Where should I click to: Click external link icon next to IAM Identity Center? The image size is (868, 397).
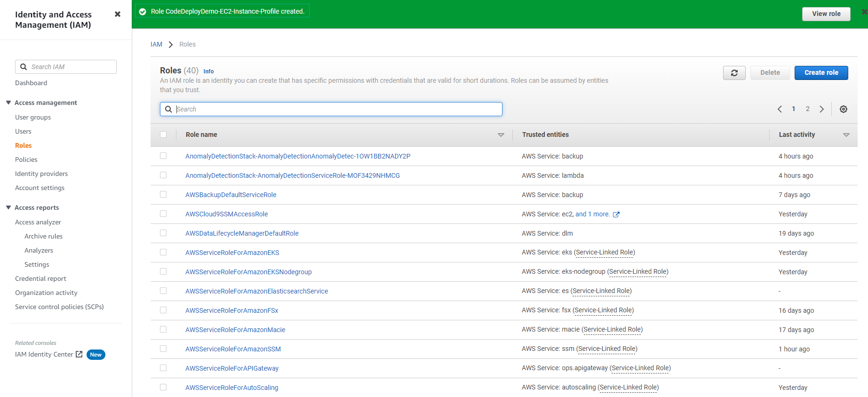point(79,354)
